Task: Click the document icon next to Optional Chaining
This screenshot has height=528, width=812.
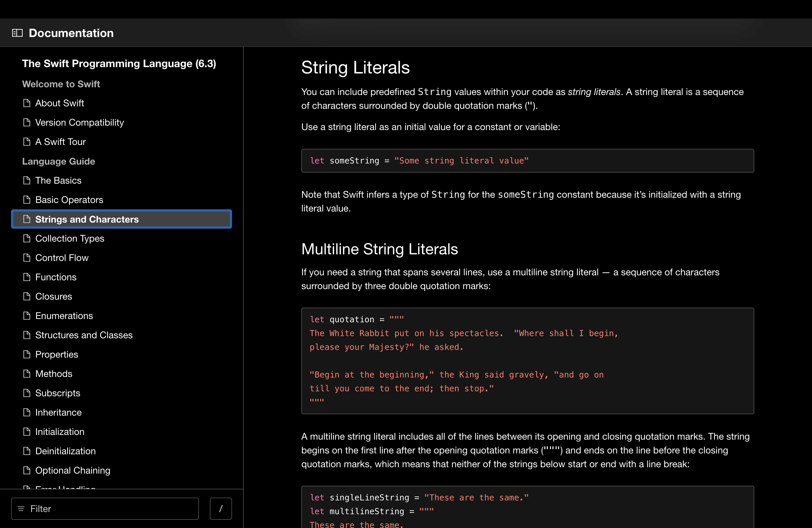Action: point(27,470)
